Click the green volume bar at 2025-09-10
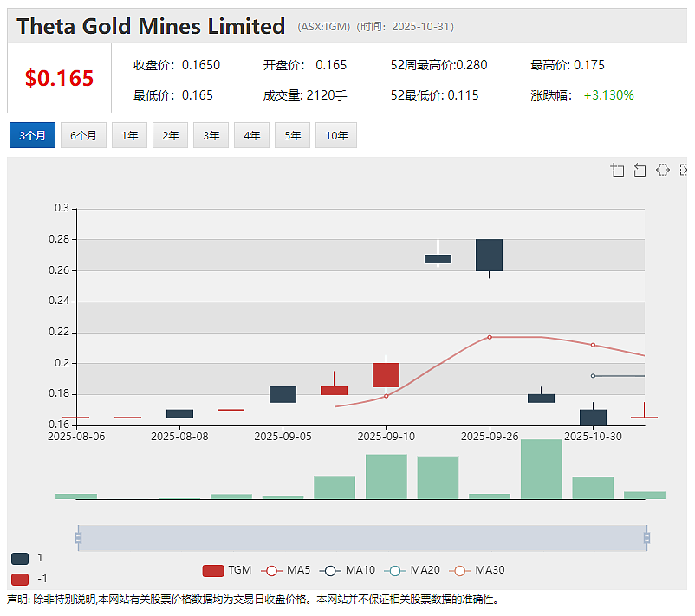 point(386,477)
